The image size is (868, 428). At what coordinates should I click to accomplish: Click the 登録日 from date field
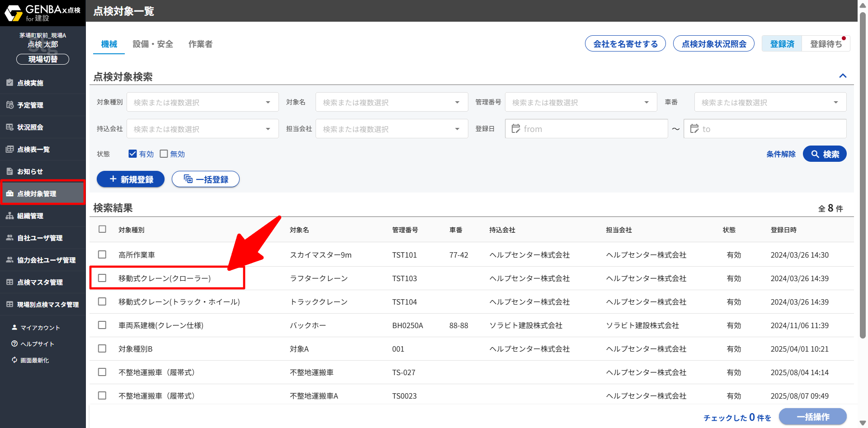tap(586, 129)
